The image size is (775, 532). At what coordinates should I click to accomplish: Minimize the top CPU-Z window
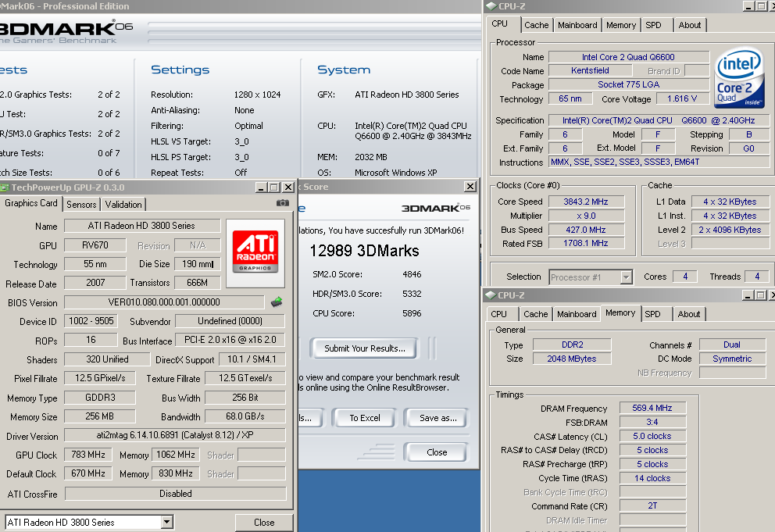(748, 6)
